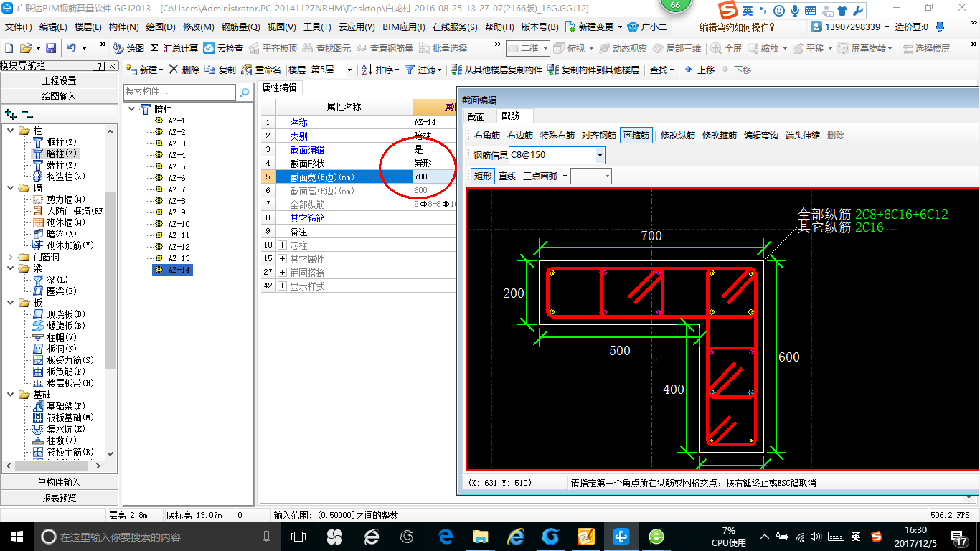This screenshot has height=551, width=980.
Task: Open the 工程设置 section
Action: coord(59,80)
